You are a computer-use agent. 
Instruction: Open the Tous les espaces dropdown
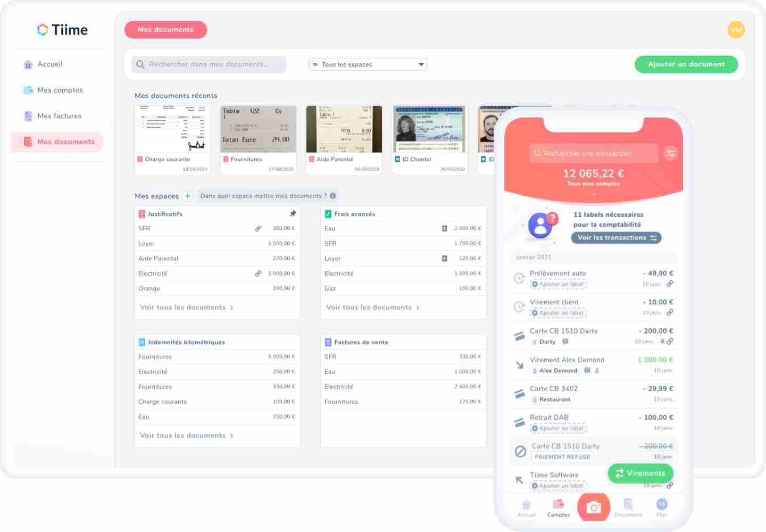[368, 64]
